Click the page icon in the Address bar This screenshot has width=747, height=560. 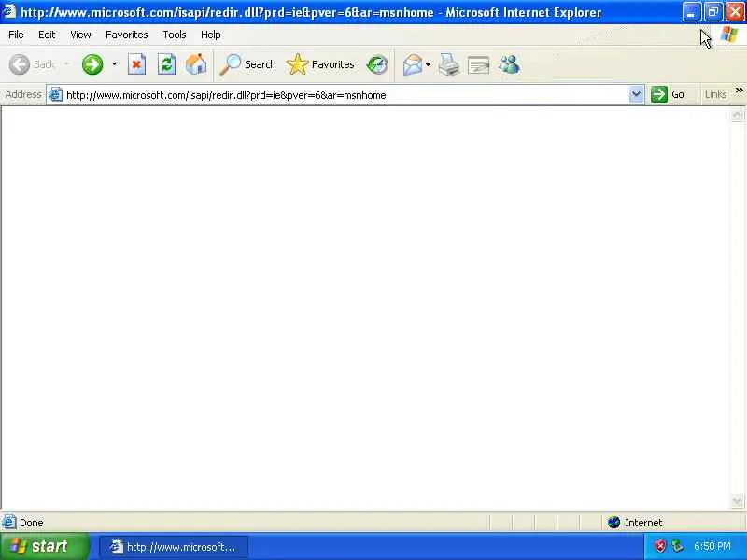[x=56, y=95]
